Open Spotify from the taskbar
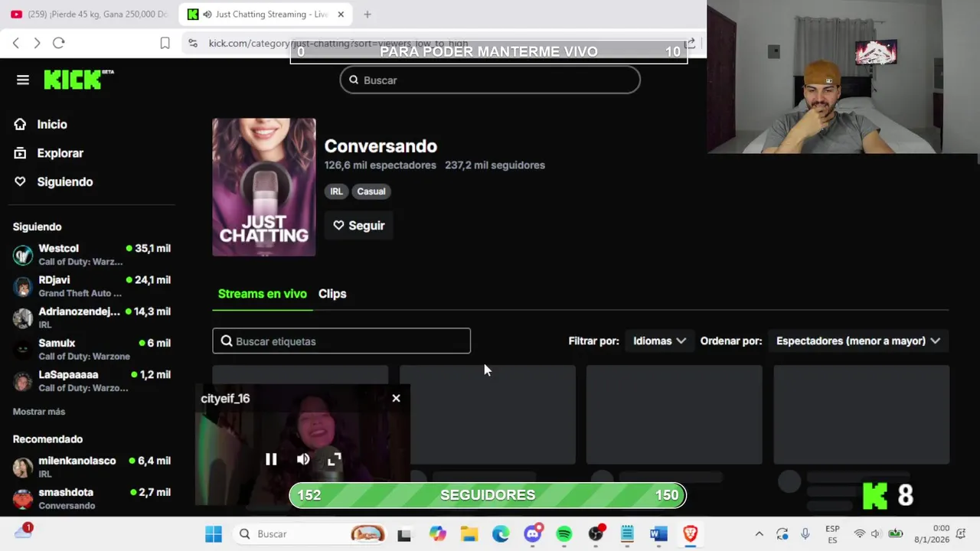 (564, 534)
